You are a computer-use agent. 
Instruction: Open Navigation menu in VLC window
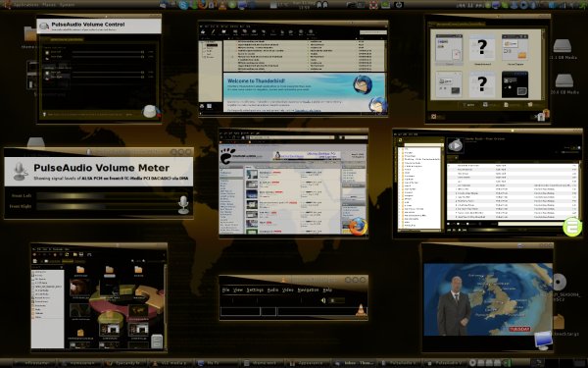(x=308, y=289)
